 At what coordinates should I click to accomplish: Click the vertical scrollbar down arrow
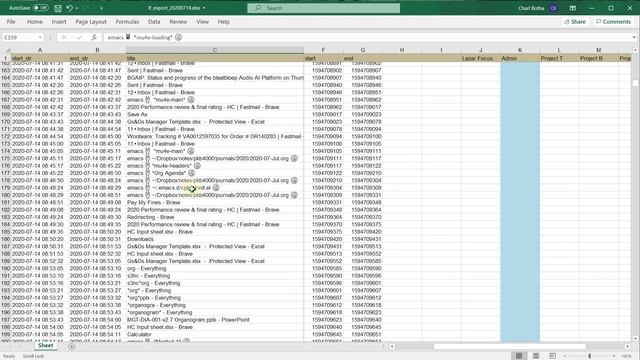point(635,338)
